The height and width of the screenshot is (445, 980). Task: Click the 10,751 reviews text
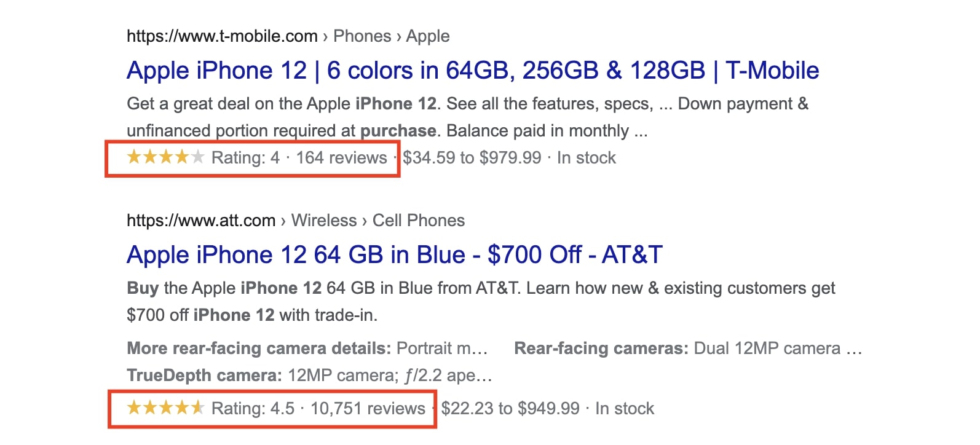pos(368,409)
